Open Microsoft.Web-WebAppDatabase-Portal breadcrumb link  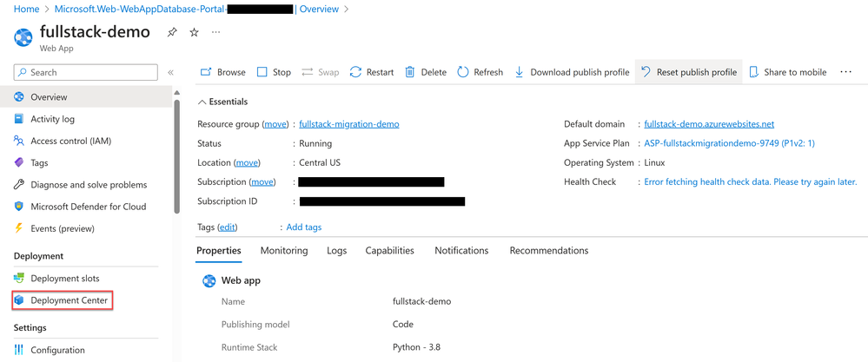[141, 10]
